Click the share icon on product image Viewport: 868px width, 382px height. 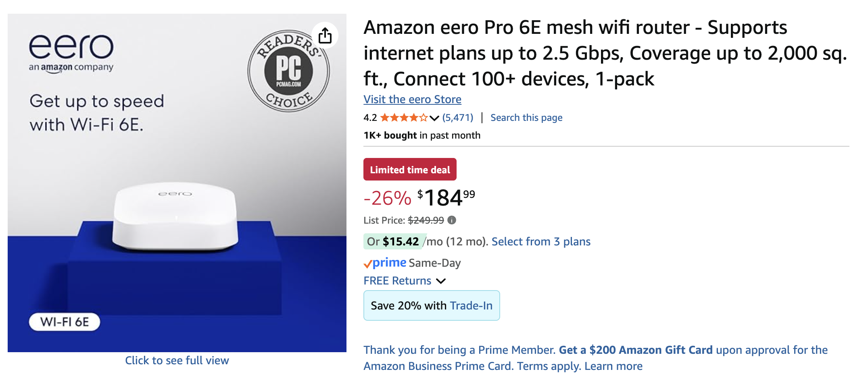click(325, 35)
